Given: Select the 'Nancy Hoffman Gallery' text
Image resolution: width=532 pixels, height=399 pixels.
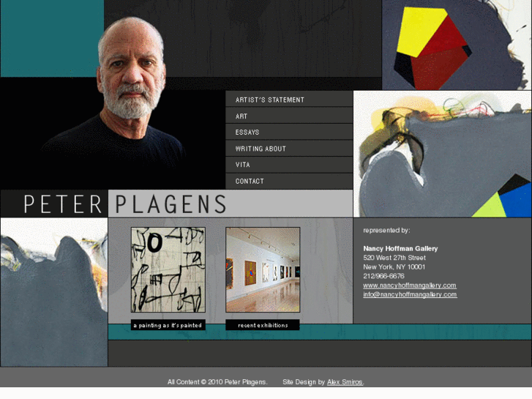Looking at the screenshot, I should 400,249.
